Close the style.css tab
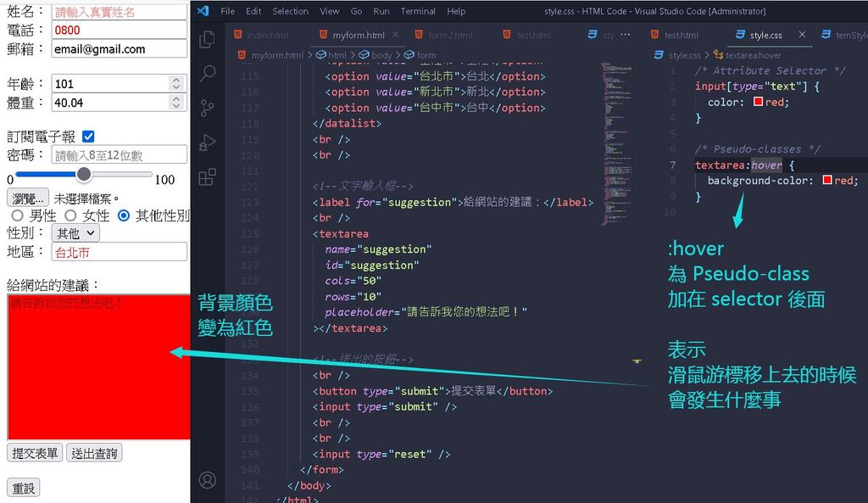This screenshot has width=868, height=503. tap(802, 34)
